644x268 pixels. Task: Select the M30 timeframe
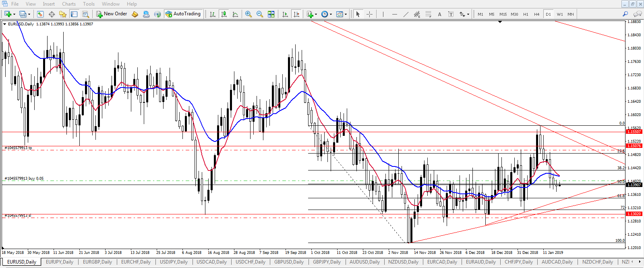(x=514, y=14)
